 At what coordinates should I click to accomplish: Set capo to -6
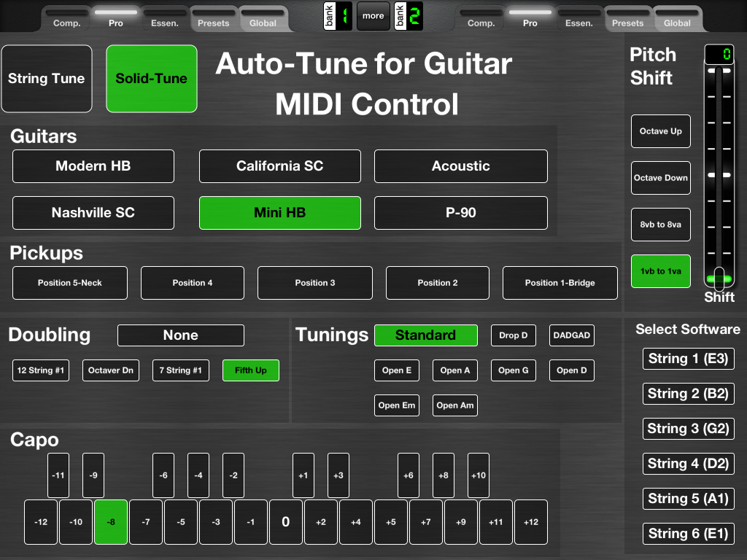163,475
